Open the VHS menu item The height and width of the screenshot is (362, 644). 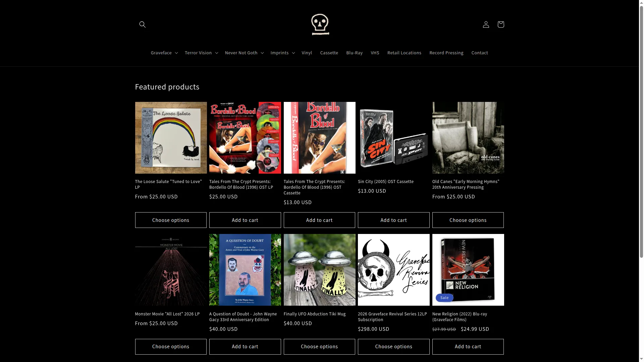375,53
